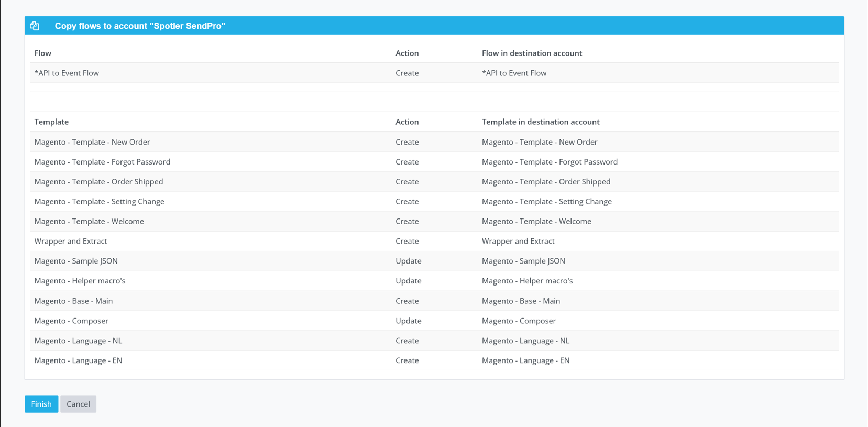Click destination 'Magento - Template - Order Shipped'

[x=546, y=182]
